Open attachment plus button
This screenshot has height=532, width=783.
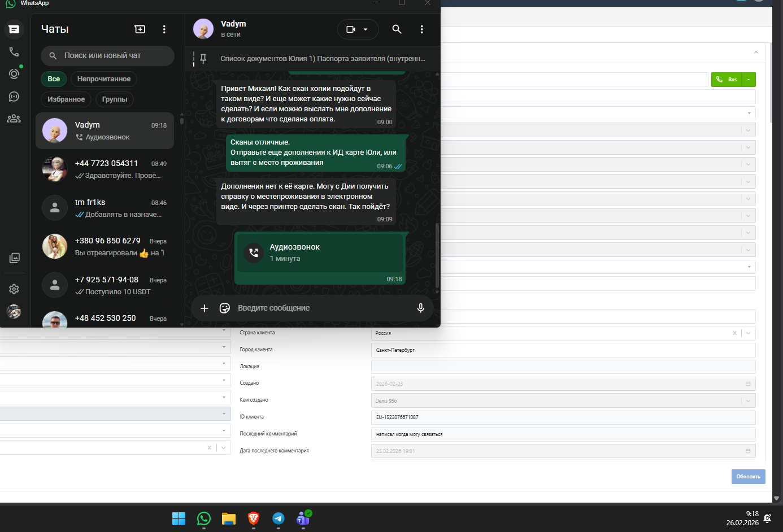pos(205,308)
